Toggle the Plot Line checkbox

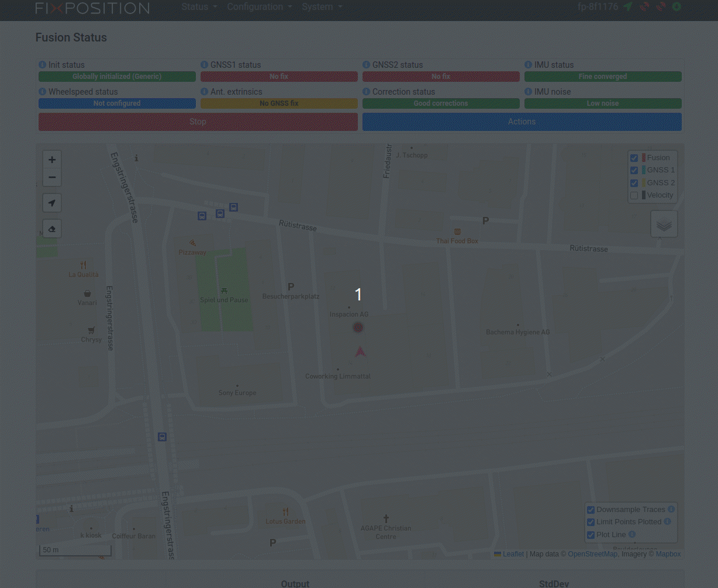591,535
